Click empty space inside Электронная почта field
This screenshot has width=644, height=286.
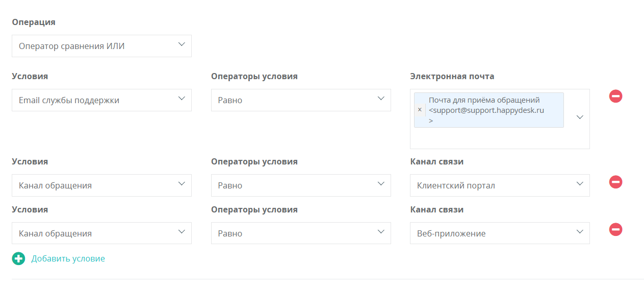coord(490,138)
